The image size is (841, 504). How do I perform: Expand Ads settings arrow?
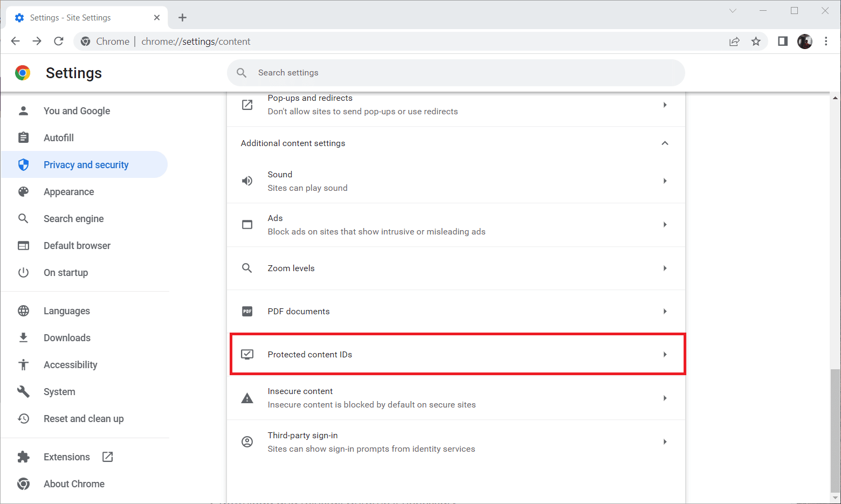click(665, 225)
